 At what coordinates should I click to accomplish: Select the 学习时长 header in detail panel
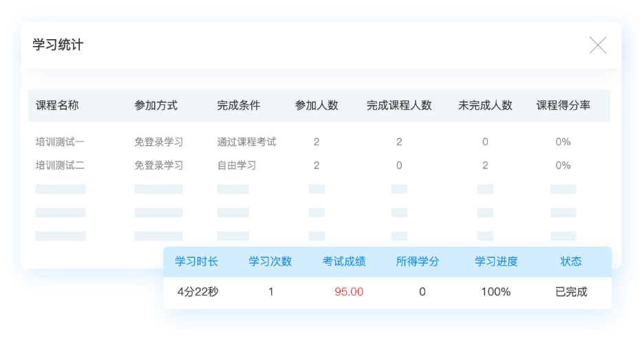[x=196, y=262]
